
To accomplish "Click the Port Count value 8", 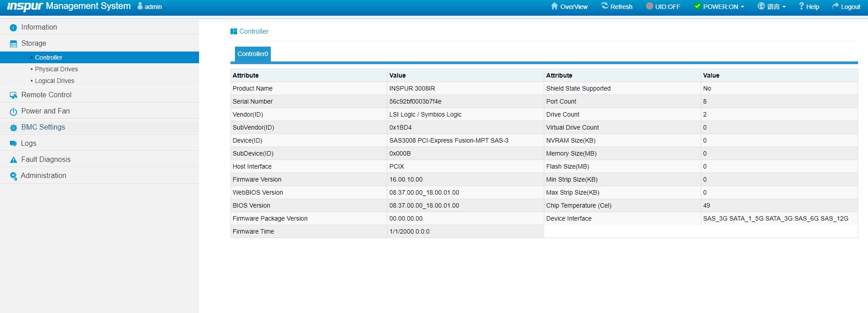I will 705,101.
